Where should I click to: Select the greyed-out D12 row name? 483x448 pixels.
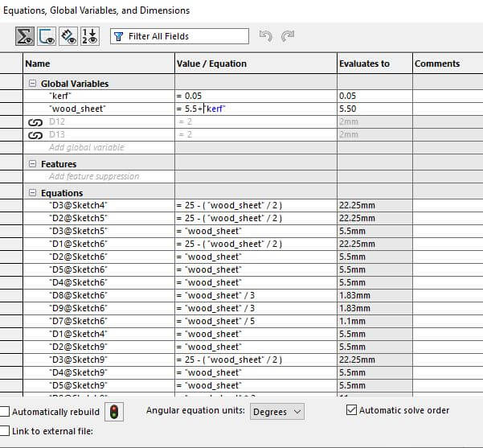(x=57, y=121)
